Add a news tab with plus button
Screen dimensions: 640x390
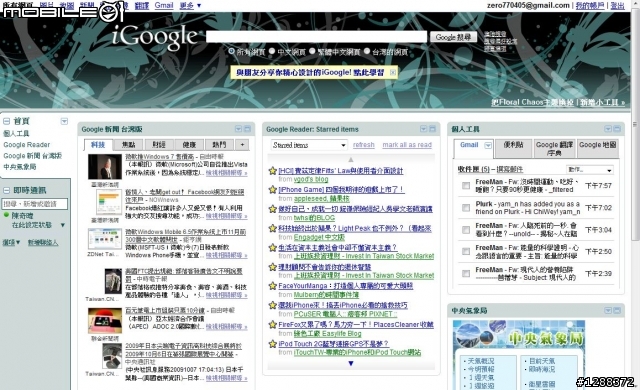coord(242,145)
